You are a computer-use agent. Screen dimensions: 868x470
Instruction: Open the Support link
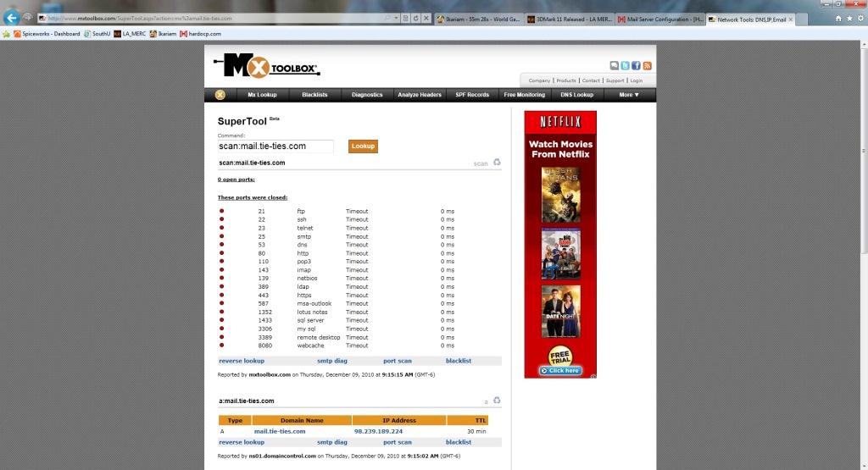pyautogui.click(x=615, y=80)
